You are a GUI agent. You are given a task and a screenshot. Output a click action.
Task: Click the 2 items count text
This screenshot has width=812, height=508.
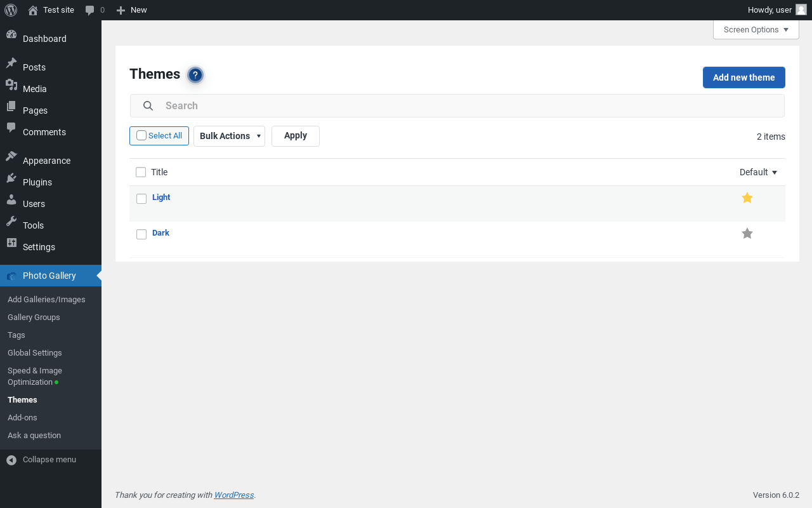click(x=771, y=137)
